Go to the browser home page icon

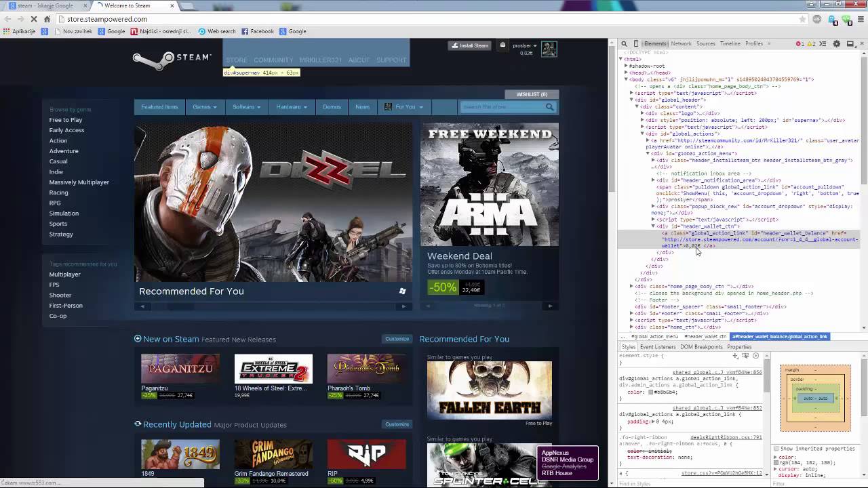[x=47, y=19]
